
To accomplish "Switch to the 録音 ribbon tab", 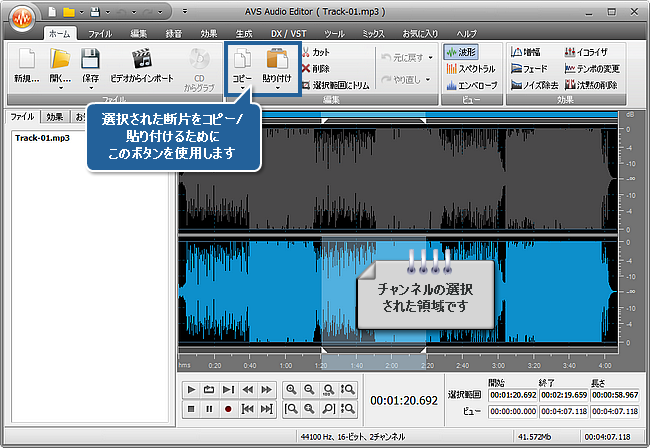I will pyautogui.click(x=174, y=34).
